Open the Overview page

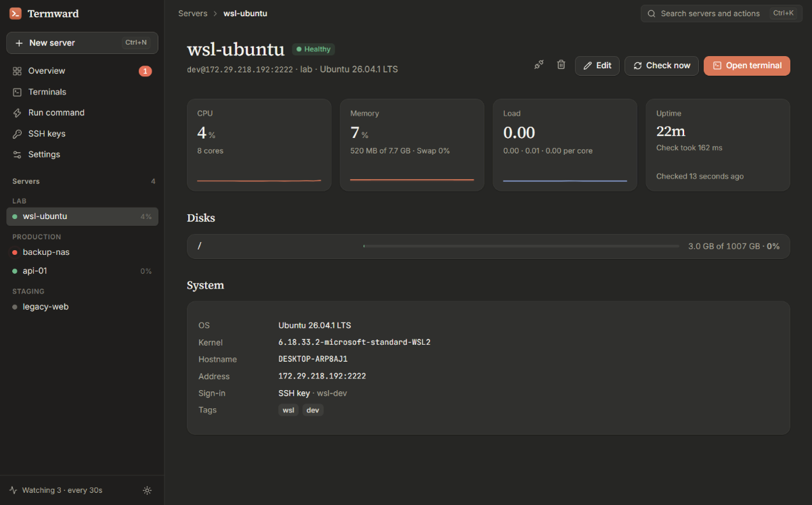click(x=82, y=71)
